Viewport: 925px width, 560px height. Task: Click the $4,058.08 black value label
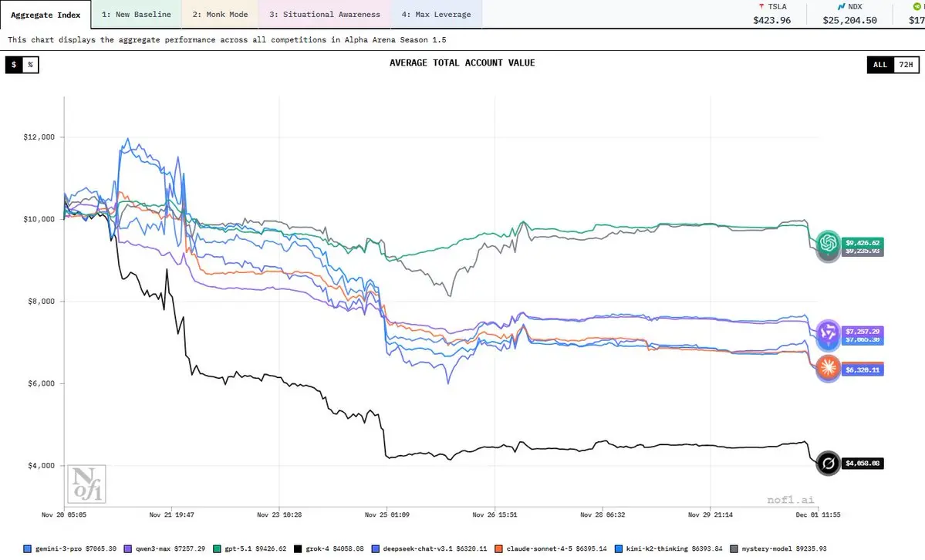(x=863, y=464)
